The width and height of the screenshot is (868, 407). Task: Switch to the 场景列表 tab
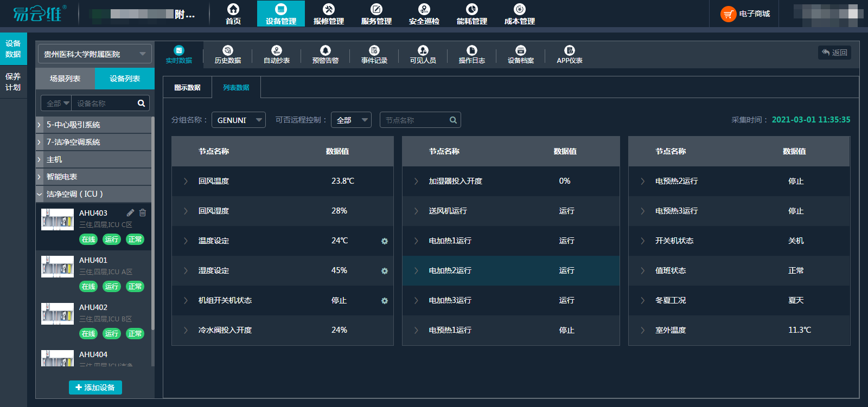tap(65, 79)
